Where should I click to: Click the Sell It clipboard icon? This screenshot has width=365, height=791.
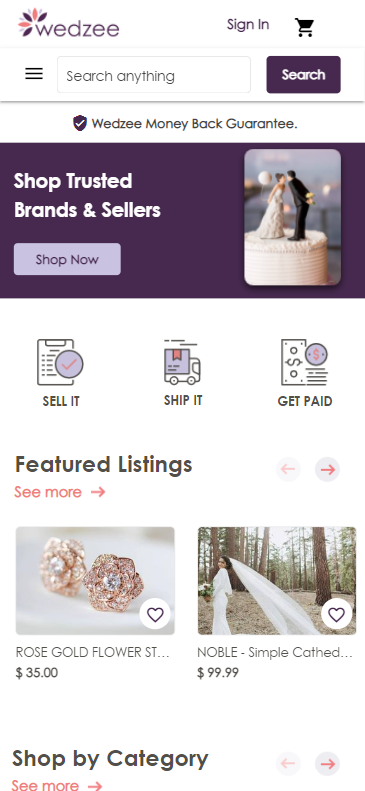(x=60, y=362)
